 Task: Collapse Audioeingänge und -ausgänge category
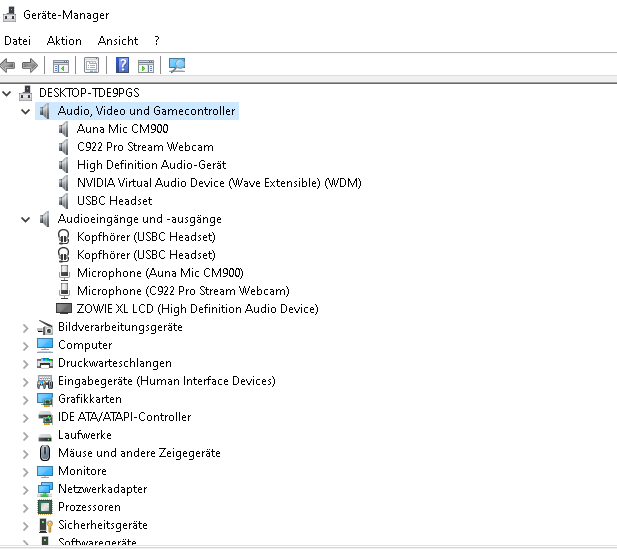point(26,219)
